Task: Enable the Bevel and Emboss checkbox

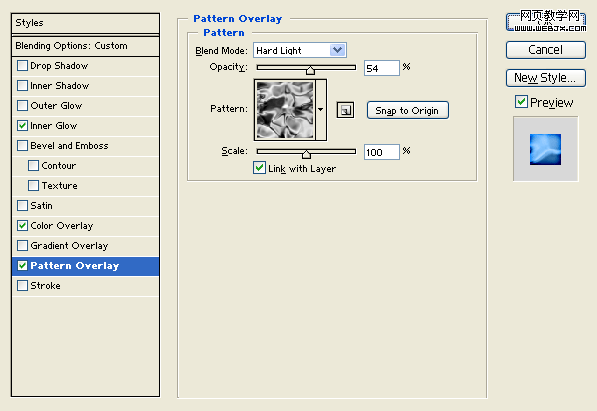Action: coord(22,146)
